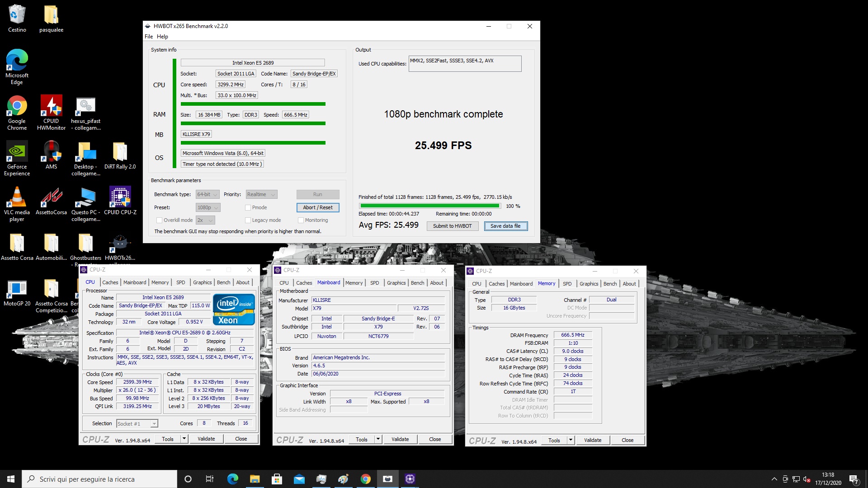
Task: Expand Tools arrow in left CPU-Z window
Action: click(x=184, y=439)
